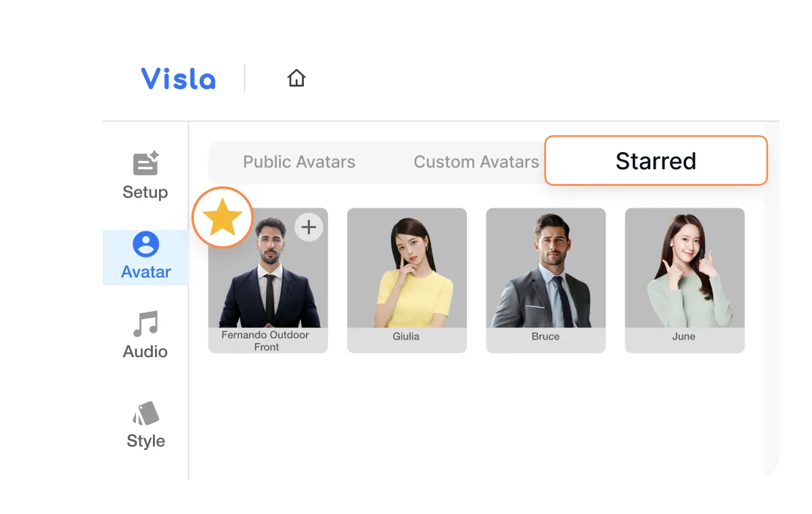The height and width of the screenshot is (514, 812).
Task: Click the Audio label in the sidebar
Action: (144, 351)
